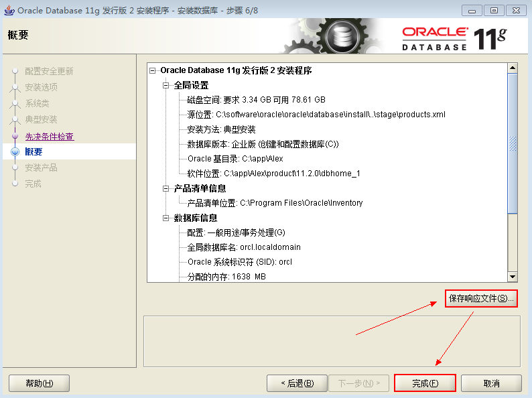Click the scrollbar up arrow

point(513,68)
